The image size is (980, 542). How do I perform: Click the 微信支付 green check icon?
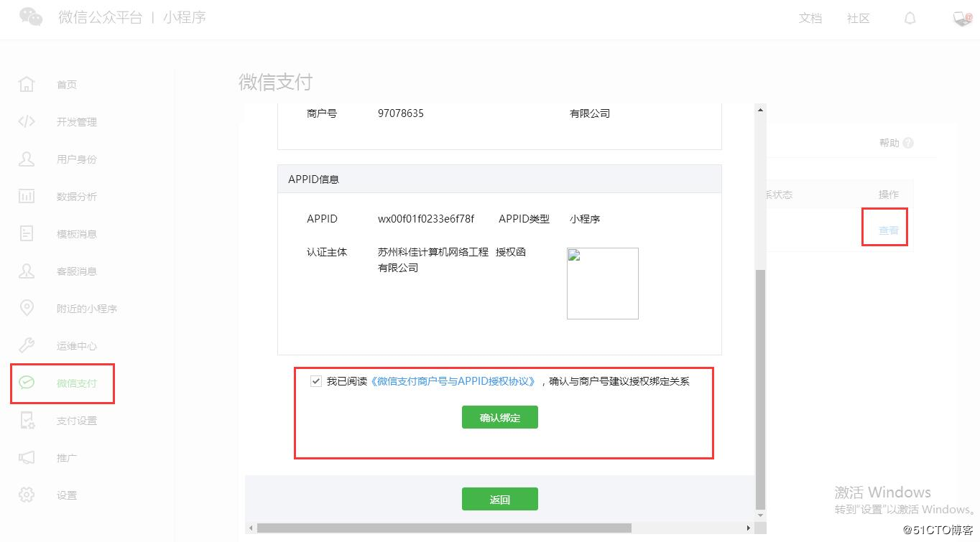[27, 383]
